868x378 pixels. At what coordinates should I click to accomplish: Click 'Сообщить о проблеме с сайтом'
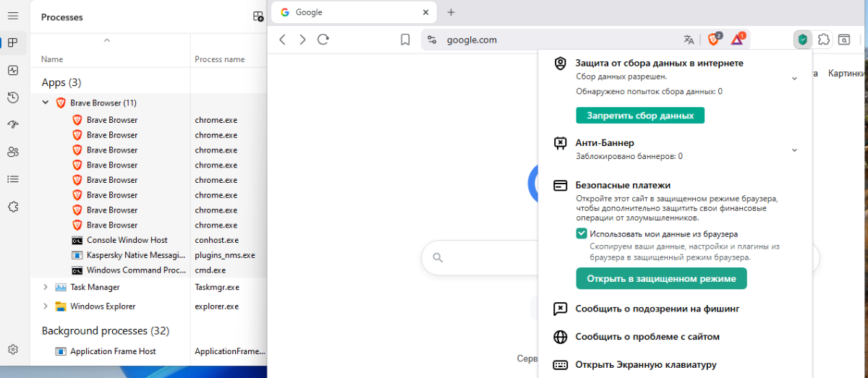click(647, 337)
